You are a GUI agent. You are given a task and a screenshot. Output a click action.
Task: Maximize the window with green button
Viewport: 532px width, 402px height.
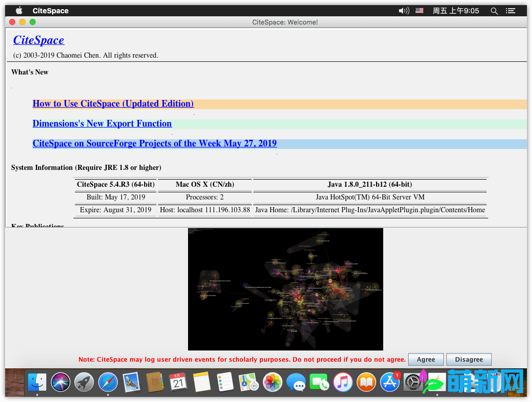click(33, 22)
